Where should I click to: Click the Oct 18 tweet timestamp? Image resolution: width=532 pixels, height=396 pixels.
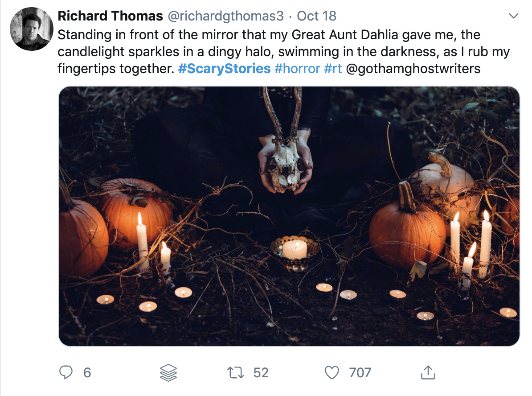pyautogui.click(x=316, y=16)
